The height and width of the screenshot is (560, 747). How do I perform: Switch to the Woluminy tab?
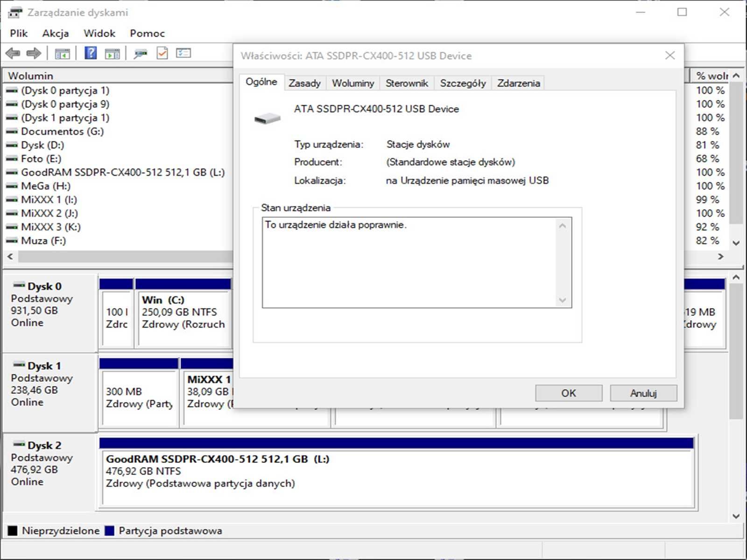[353, 83]
